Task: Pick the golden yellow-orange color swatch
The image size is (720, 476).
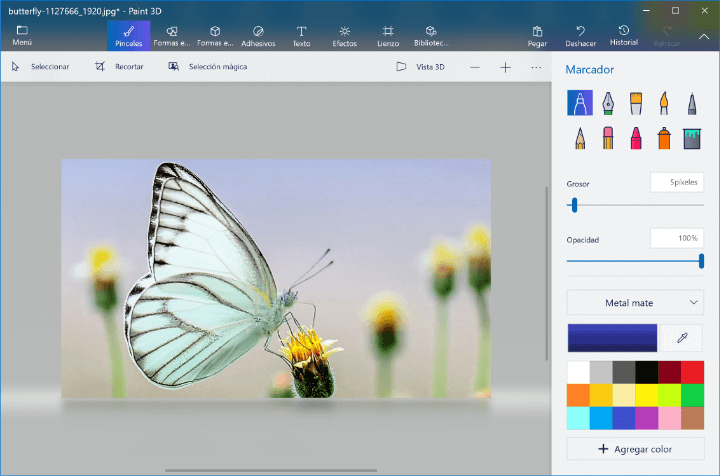Action: [601, 395]
